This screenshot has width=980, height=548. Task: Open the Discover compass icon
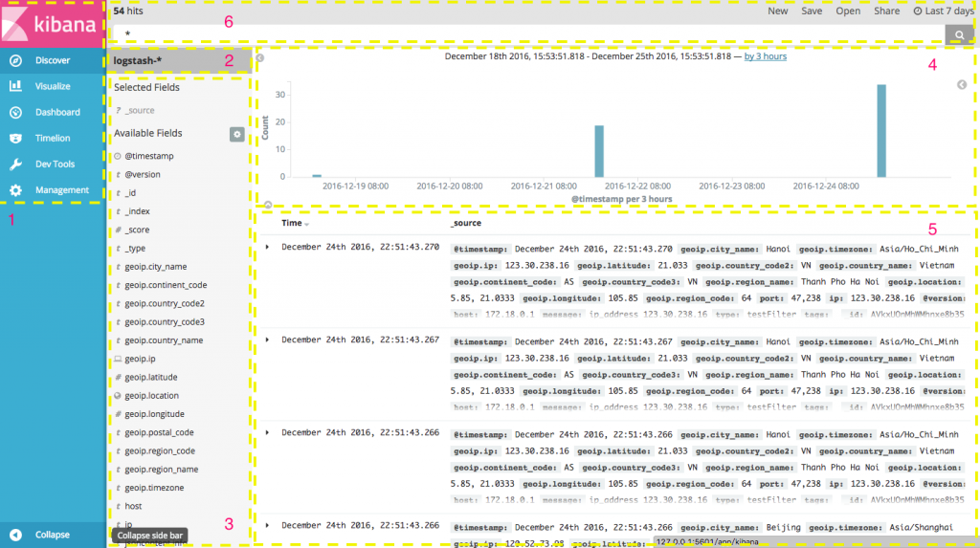click(x=15, y=60)
